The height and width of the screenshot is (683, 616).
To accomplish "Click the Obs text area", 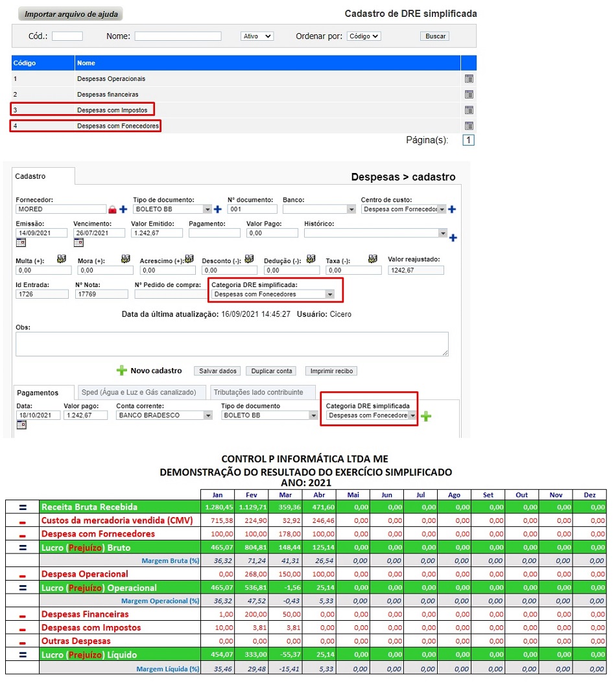I will click(x=232, y=344).
